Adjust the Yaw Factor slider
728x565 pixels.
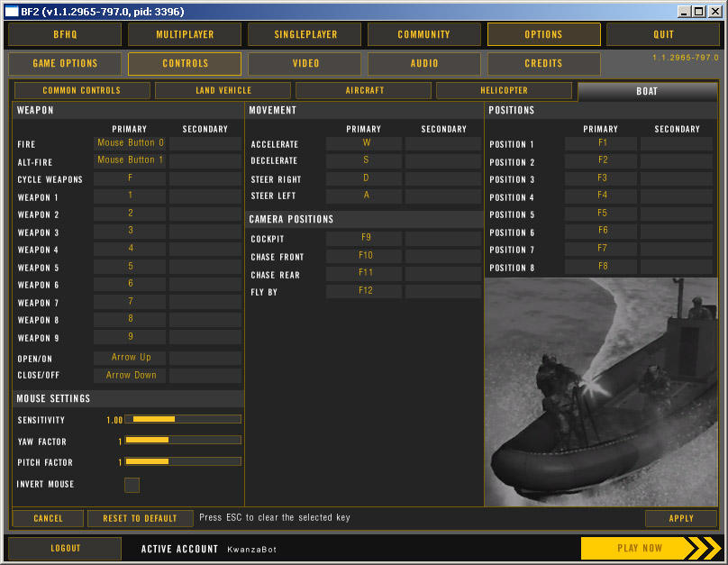pos(183,440)
